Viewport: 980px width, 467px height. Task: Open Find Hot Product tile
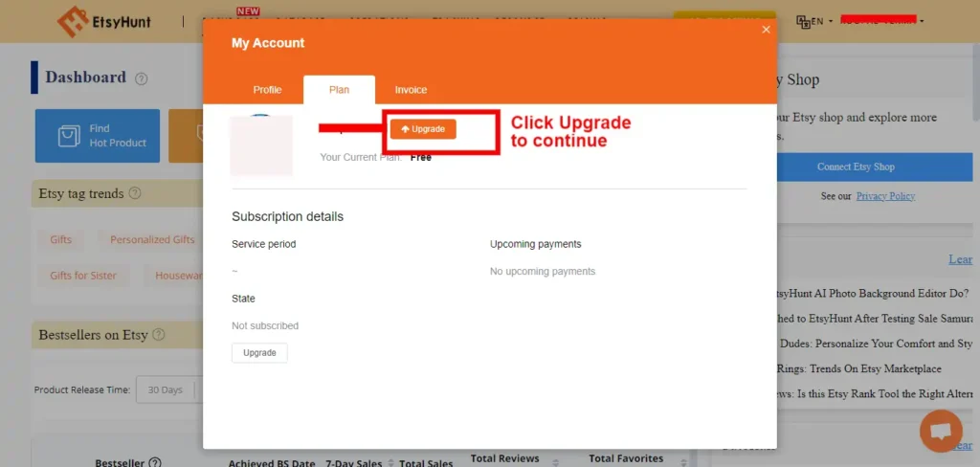[98, 136]
